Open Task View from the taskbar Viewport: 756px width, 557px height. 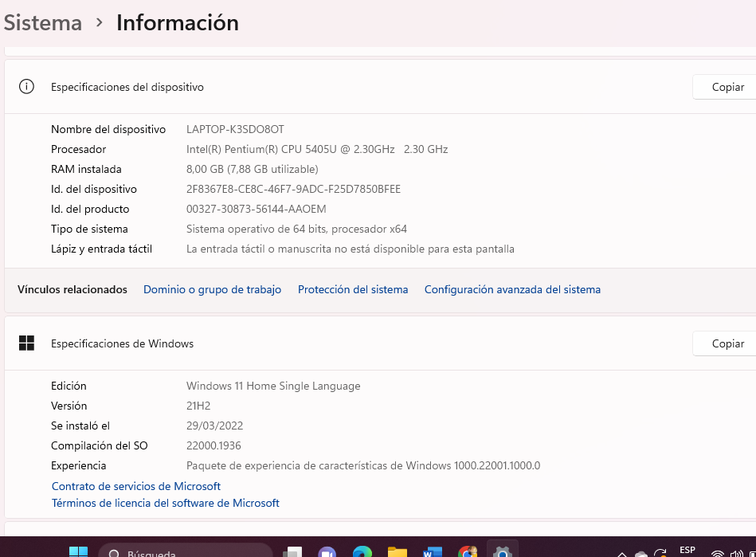click(292, 552)
